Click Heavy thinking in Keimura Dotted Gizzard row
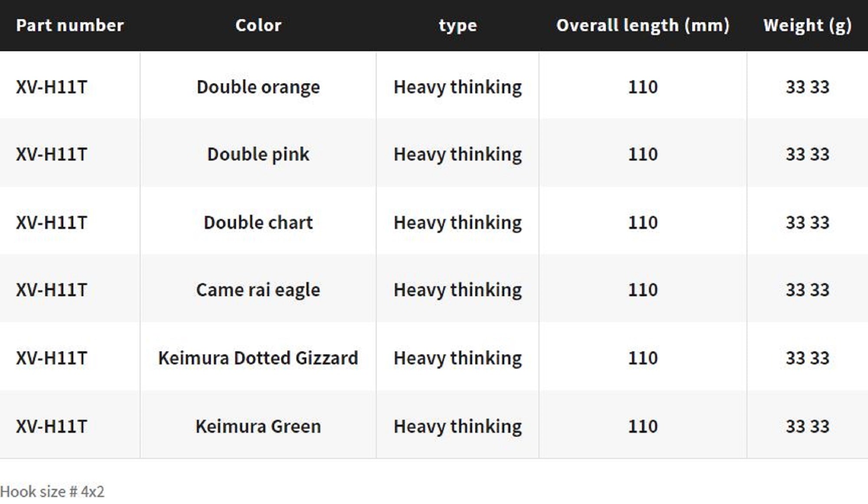Screen dimensions: 868x504 pos(457,358)
